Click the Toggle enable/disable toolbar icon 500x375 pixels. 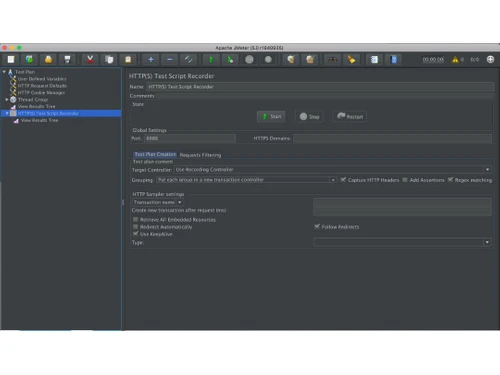point(188,60)
